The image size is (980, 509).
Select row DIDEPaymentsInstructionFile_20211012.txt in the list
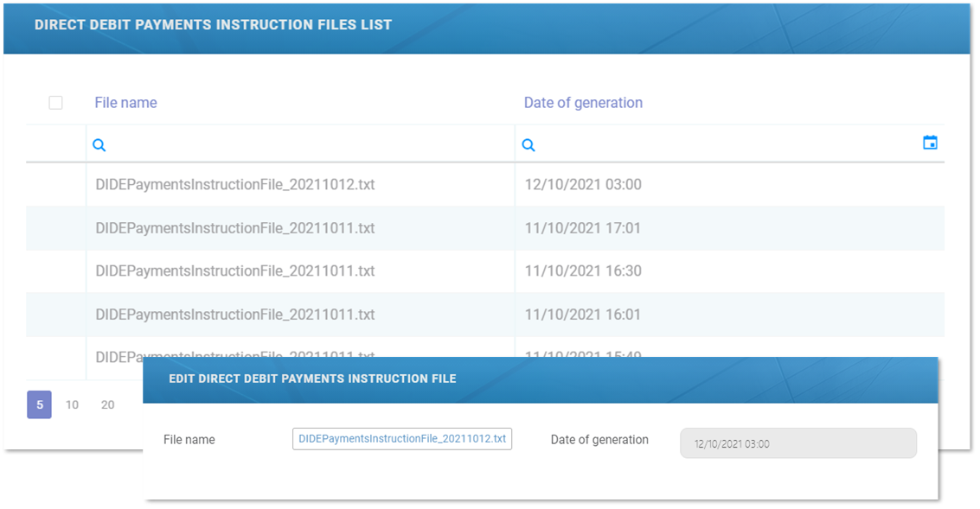235,185
